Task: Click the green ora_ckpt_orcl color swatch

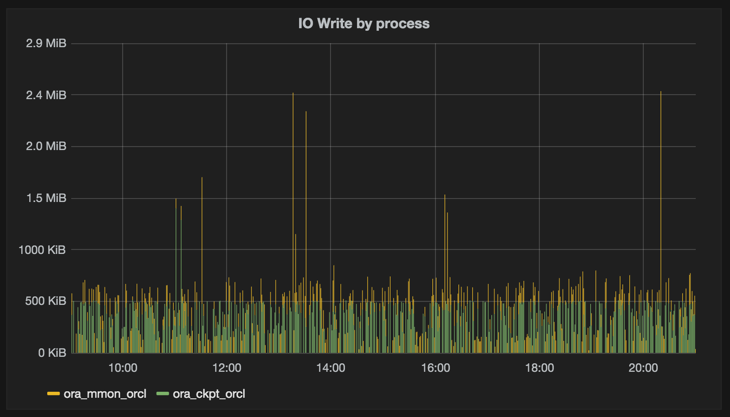Action: (163, 394)
